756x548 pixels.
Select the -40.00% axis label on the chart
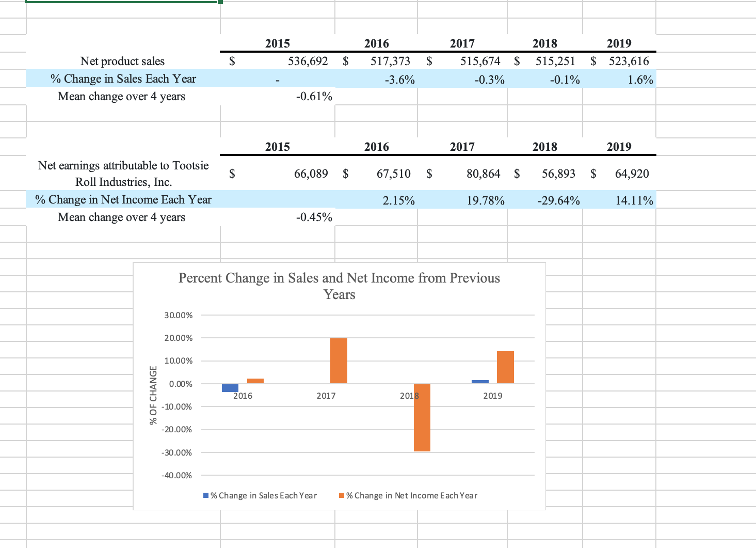(x=176, y=475)
